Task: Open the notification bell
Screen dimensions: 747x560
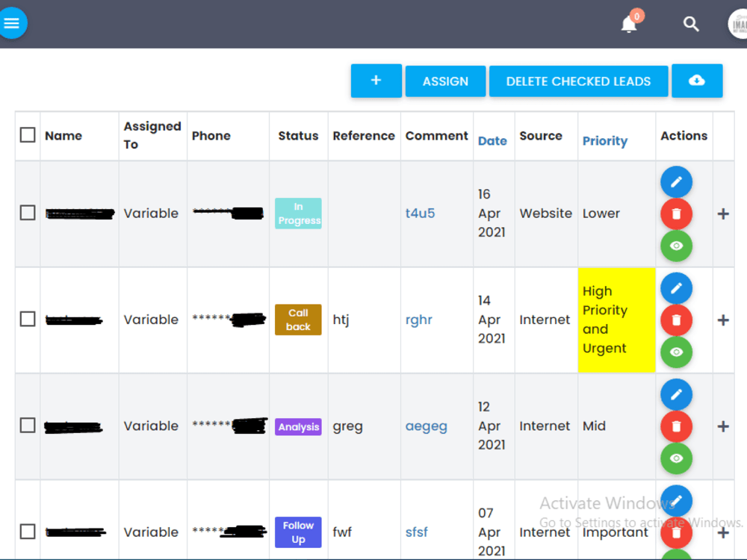Action: (628, 25)
